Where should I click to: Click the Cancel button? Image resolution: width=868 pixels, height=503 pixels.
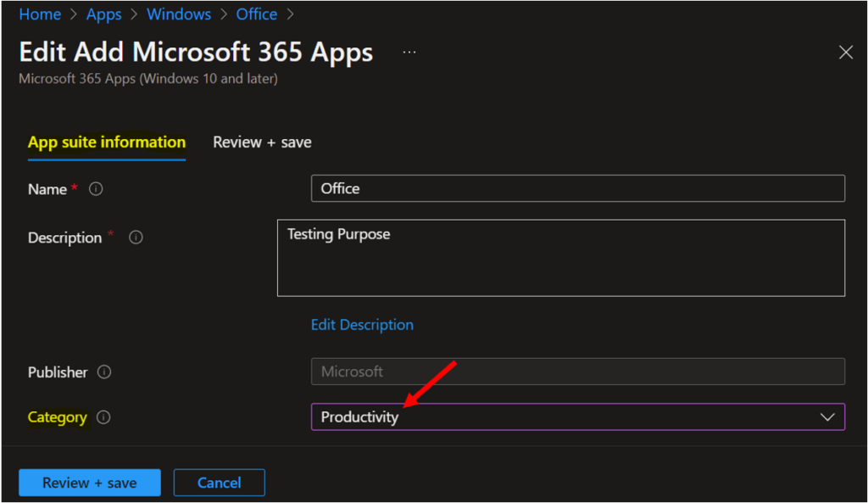pyautogui.click(x=220, y=483)
